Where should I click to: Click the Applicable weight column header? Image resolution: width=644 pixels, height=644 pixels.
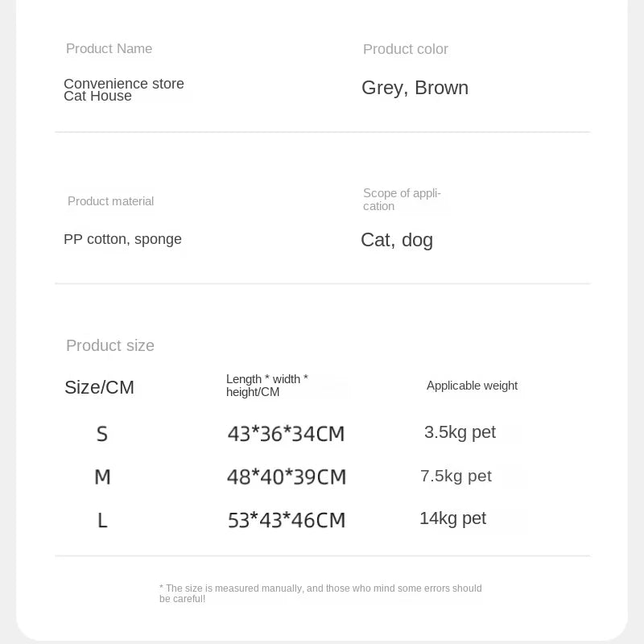point(472,386)
